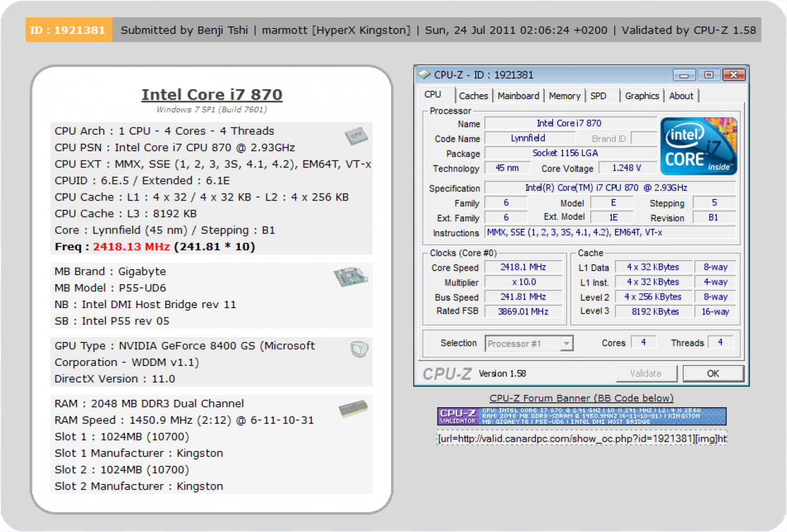Screen dimensions: 787x532
Task: Minimize the CPU-Z window
Action: point(685,75)
